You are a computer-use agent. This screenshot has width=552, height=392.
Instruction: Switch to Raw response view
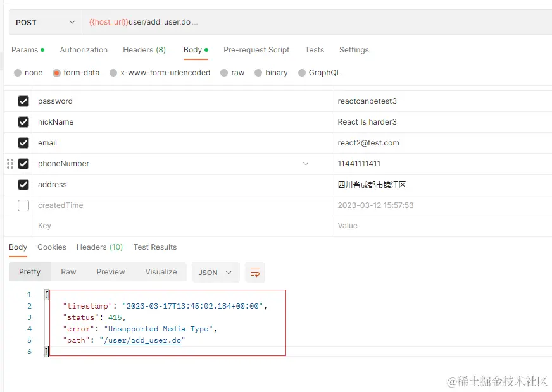coord(68,272)
